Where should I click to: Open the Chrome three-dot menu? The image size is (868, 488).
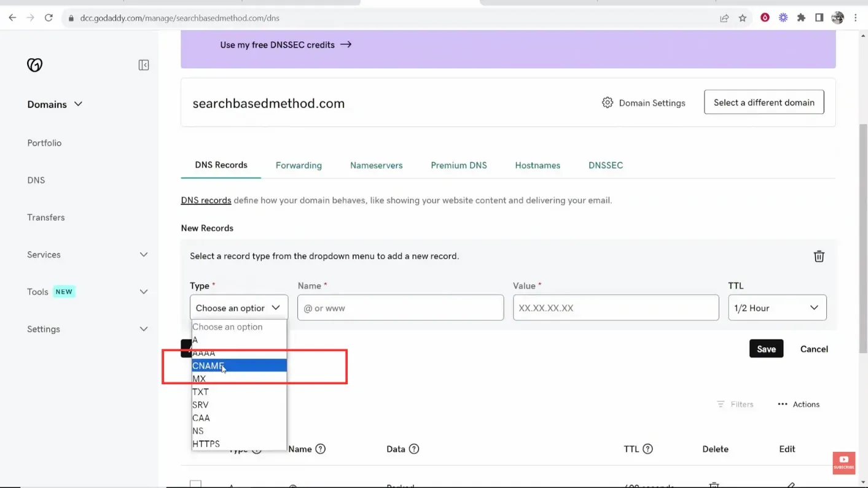[856, 18]
